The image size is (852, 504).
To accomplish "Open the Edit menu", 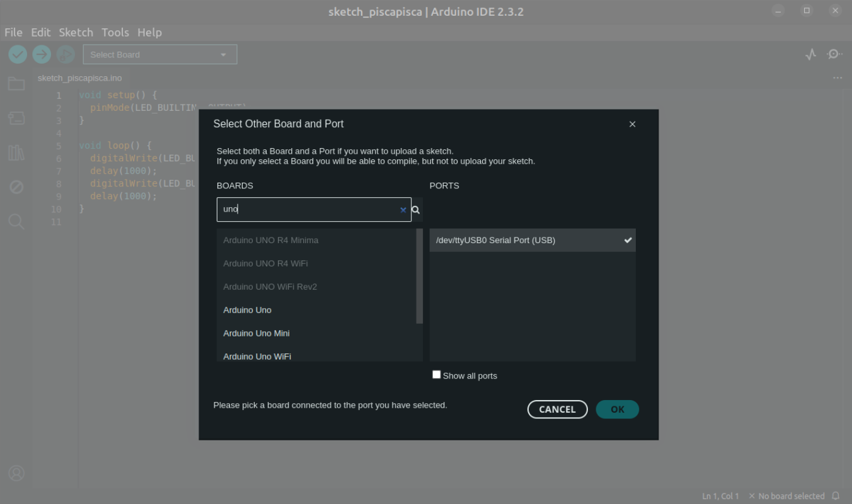I will click(40, 32).
